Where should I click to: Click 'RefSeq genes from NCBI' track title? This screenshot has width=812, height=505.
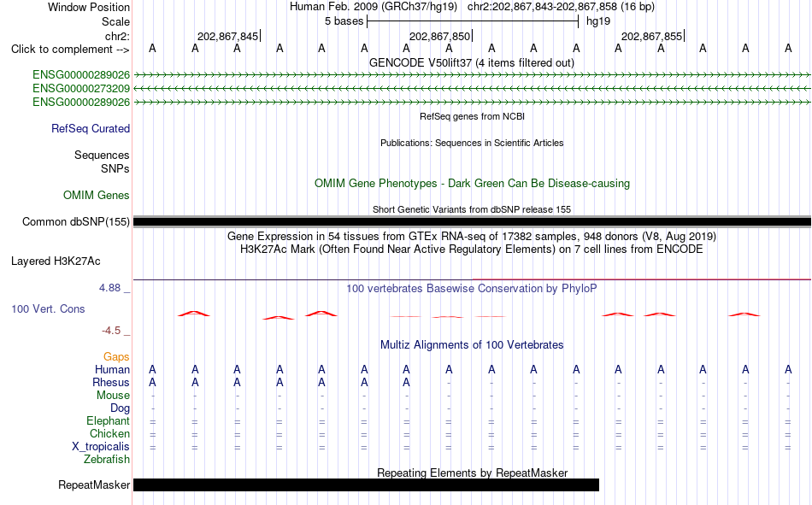472,116
